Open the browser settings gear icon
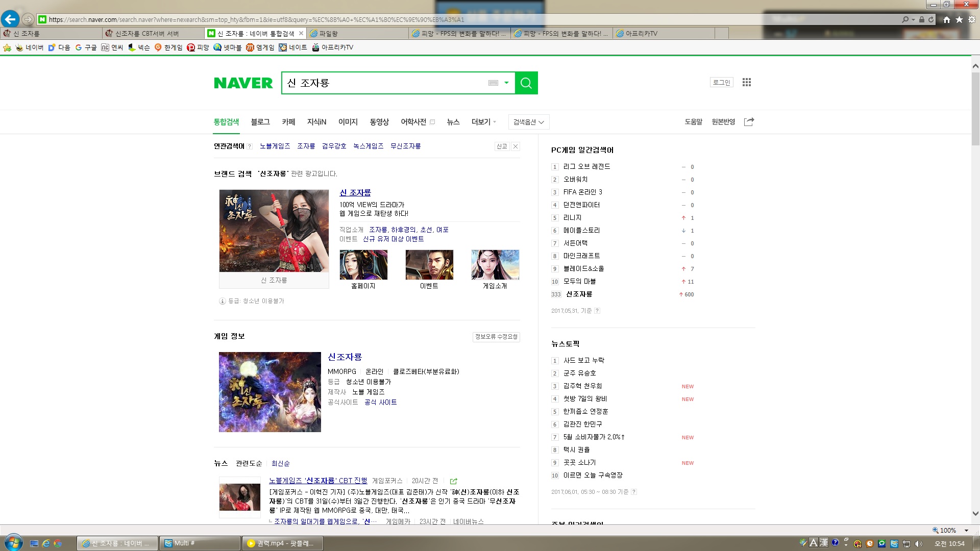This screenshot has width=980, height=551. click(972, 19)
